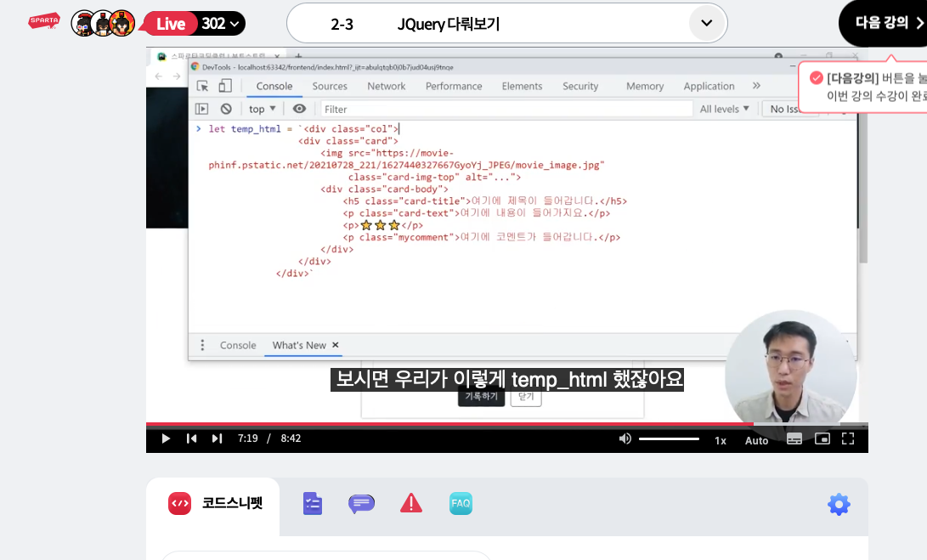Open the All levels log dropdown
This screenshot has height=560, width=927.
point(724,109)
